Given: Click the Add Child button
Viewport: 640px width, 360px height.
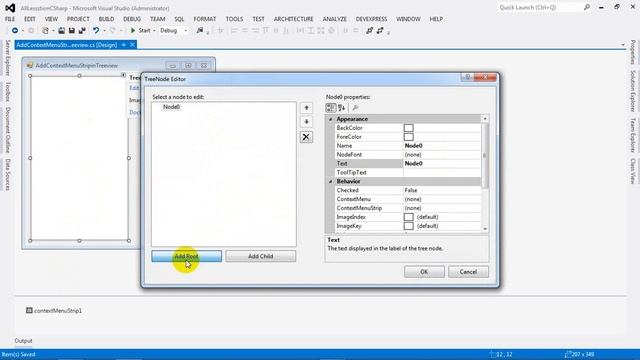Looking at the screenshot, I should (x=260, y=256).
